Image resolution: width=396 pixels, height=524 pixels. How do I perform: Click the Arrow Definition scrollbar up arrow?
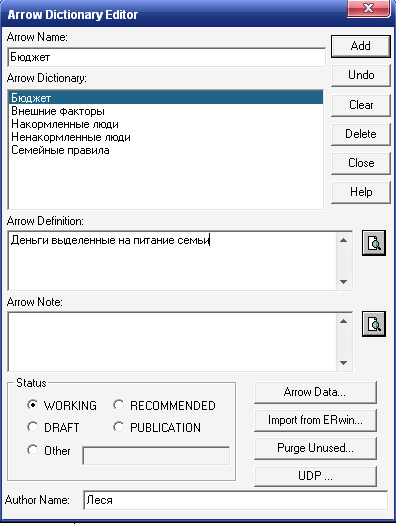[344, 240]
